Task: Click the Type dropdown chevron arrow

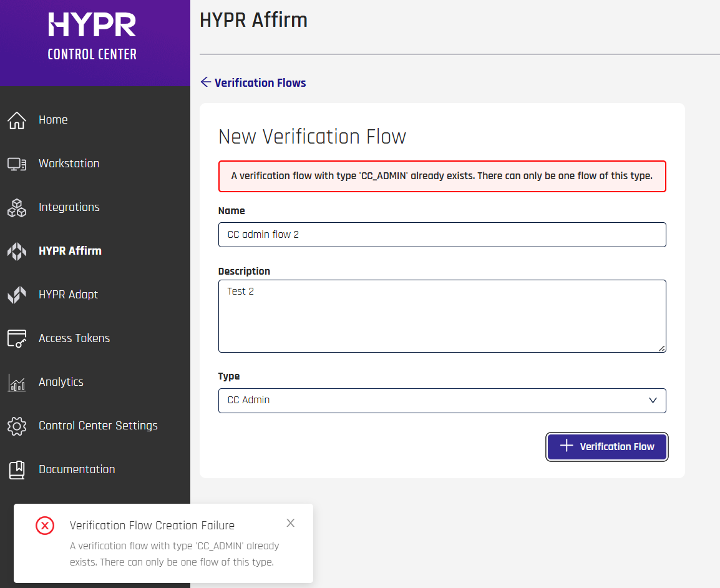Action: tap(653, 400)
